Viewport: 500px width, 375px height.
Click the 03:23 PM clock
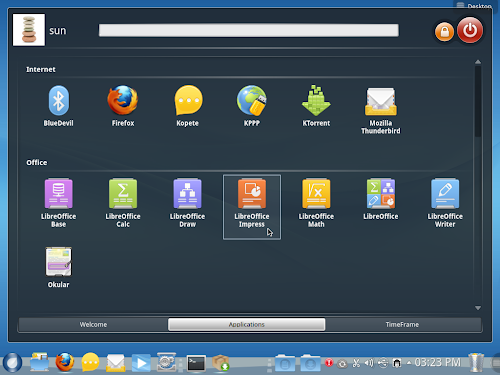tap(437, 362)
